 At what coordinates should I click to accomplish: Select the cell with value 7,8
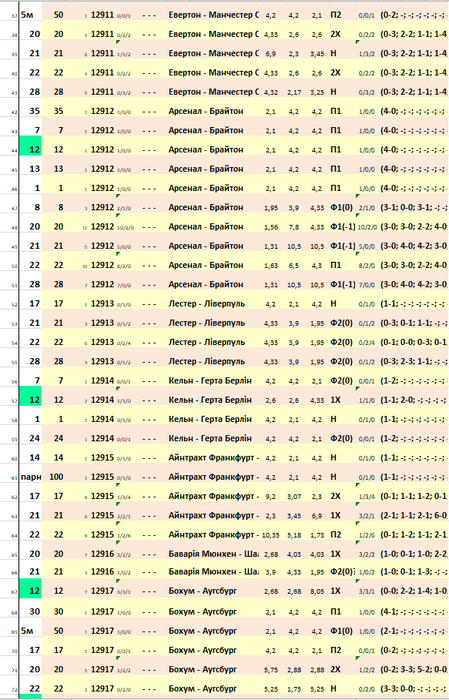point(294,227)
